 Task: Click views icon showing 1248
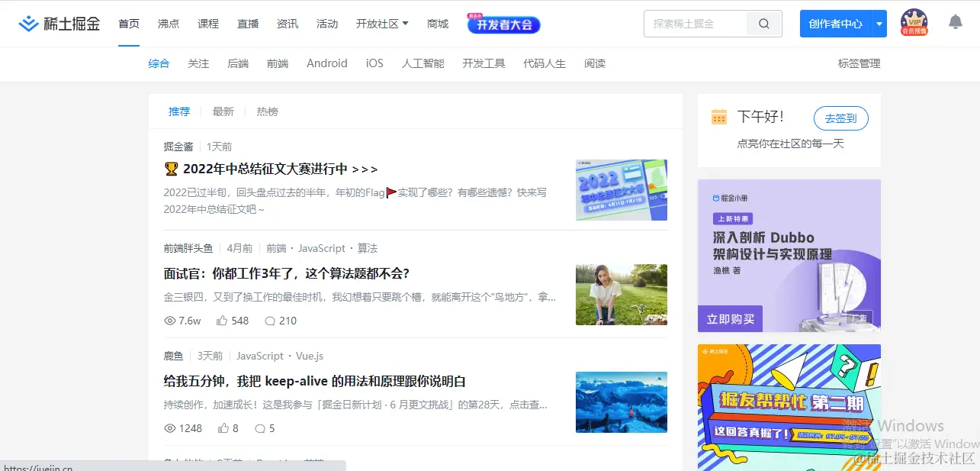[x=170, y=428]
